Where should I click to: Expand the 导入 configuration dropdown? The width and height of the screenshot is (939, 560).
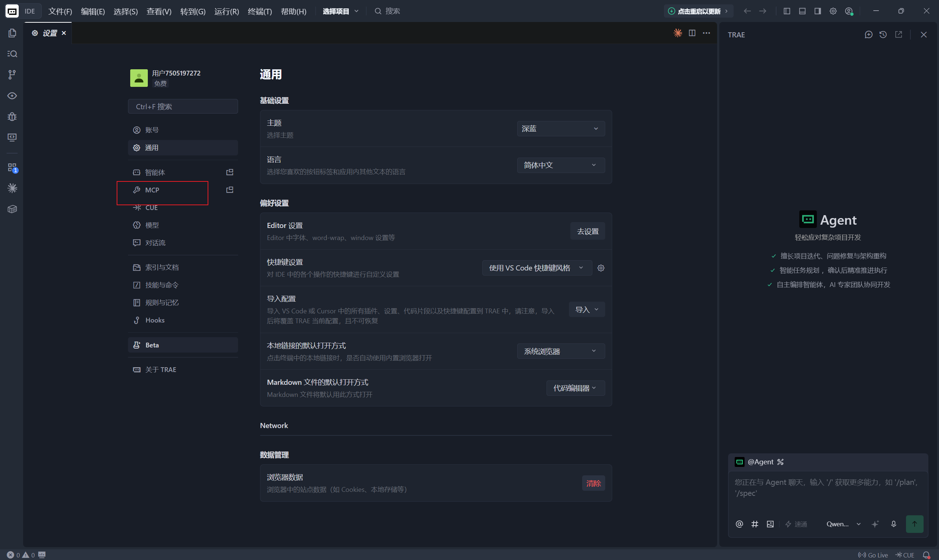click(x=587, y=309)
